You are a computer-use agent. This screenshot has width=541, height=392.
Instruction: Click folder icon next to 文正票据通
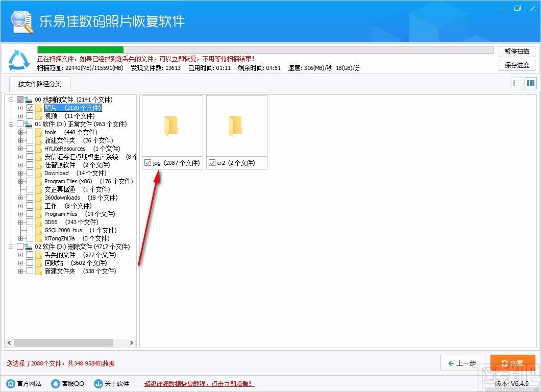(x=38, y=189)
